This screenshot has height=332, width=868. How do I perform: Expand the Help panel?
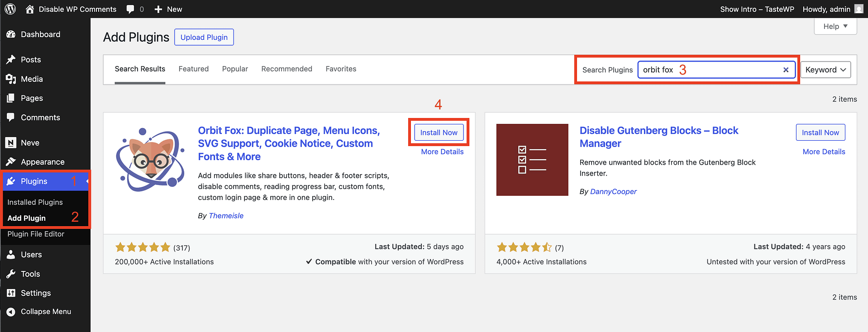point(835,26)
